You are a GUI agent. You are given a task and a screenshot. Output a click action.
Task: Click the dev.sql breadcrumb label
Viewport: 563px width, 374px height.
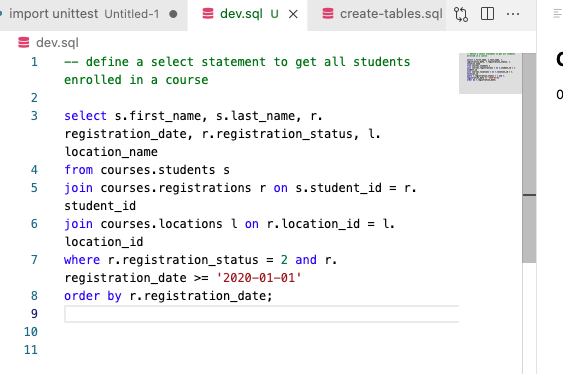point(57,43)
